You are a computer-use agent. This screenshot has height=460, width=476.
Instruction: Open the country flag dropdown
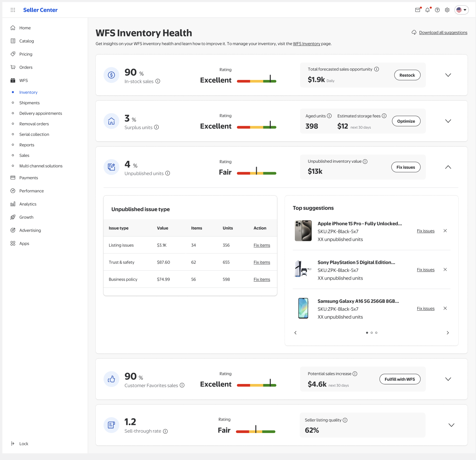[x=461, y=10]
